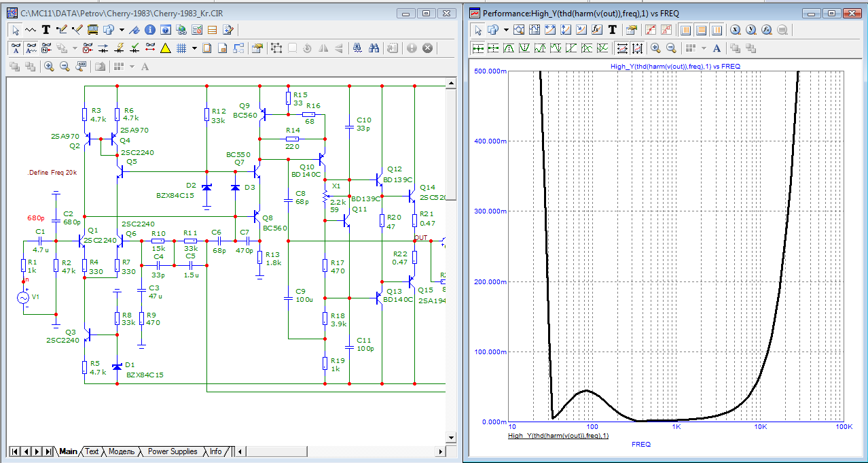Click the Scale mode magnifier icon in Performance toolbar
Image resolution: width=868 pixels, height=463 pixels.
[x=519, y=30]
